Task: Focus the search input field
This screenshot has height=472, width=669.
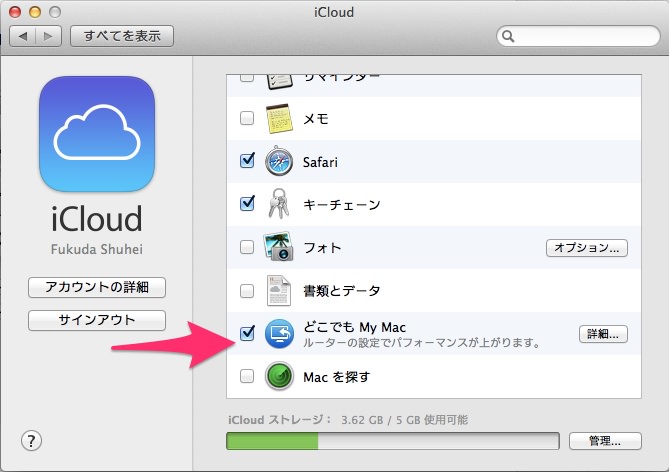Action: pyautogui.click(x=578, y=36)
